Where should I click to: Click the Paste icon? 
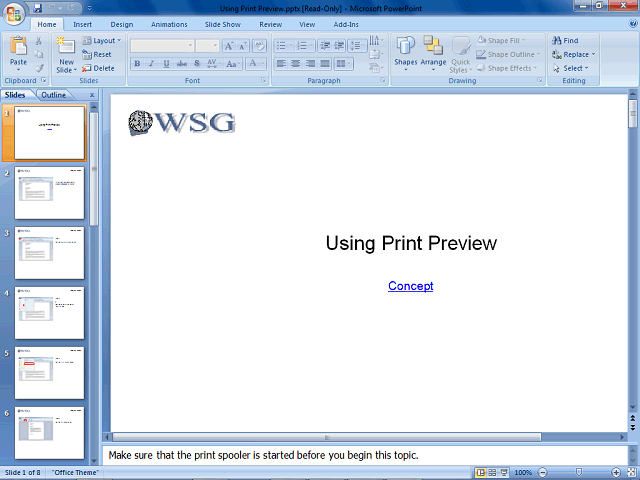(x=18, y=46)
